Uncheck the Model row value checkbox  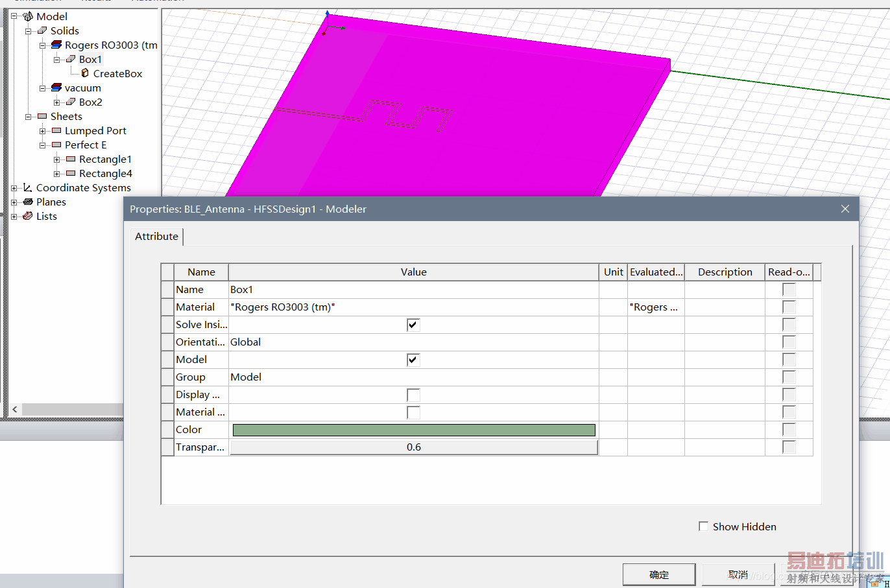pyautogui.click(x=413, y=360)
